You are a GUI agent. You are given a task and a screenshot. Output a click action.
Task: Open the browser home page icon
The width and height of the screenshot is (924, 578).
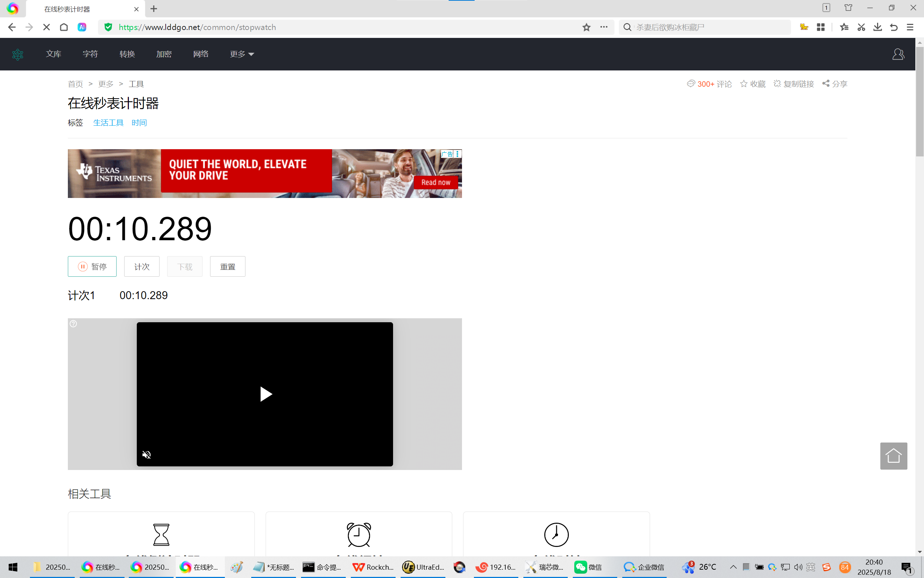(x=64, y=27)
